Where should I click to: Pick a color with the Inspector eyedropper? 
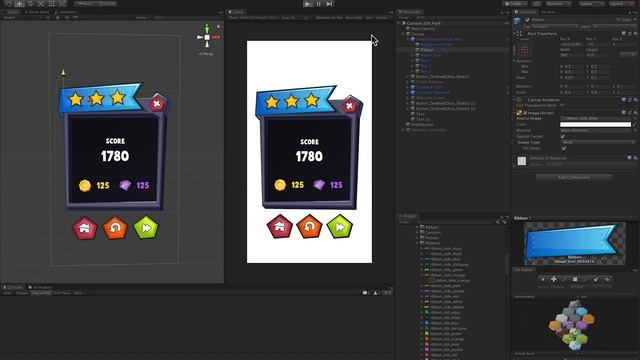tap(635, 124)
